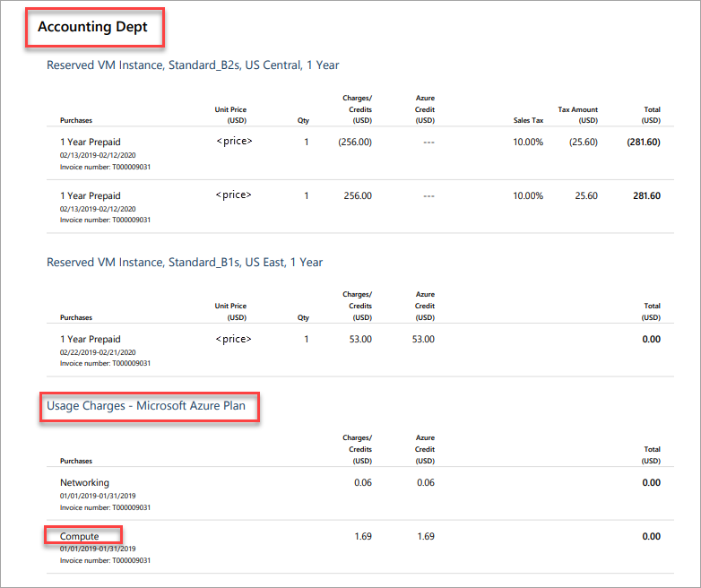701x588 pixels.
Task: Select the Compute usage row label
Action: 80,536
